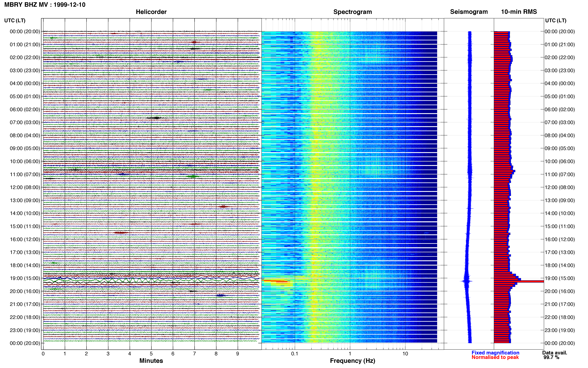Click right time label 11:00 (07:00)
The width and height of the screenshot is (588, 368).
[560, 174]
